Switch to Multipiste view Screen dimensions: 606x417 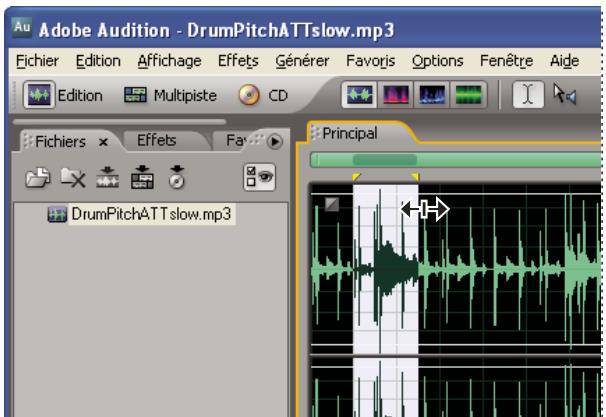170,95
